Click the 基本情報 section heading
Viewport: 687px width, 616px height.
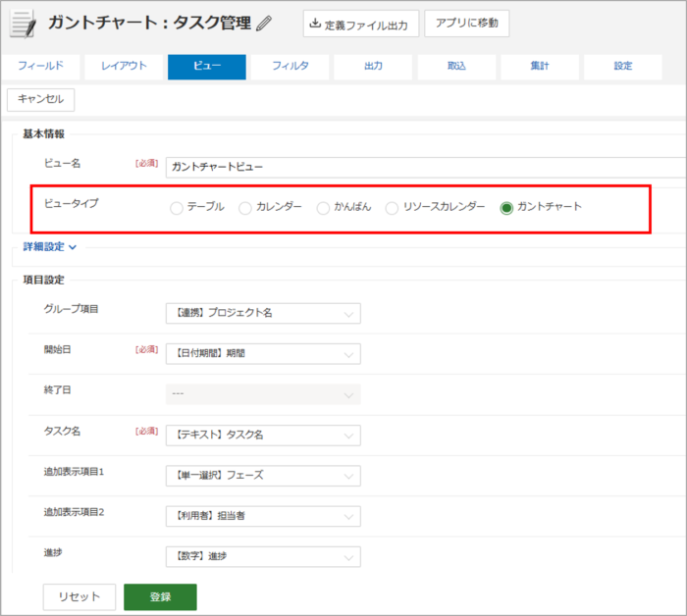pyautogui.click(x=44, y=133)
